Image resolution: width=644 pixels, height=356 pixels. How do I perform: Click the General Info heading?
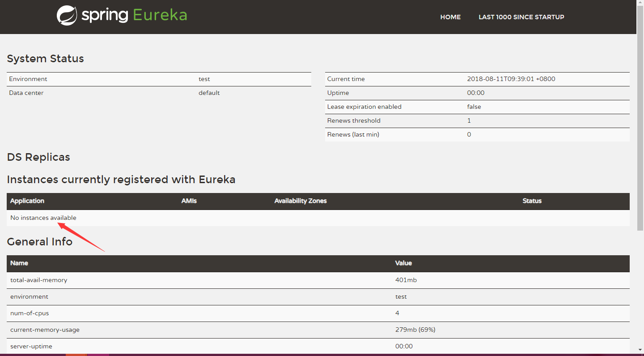[x=40, y=242]
